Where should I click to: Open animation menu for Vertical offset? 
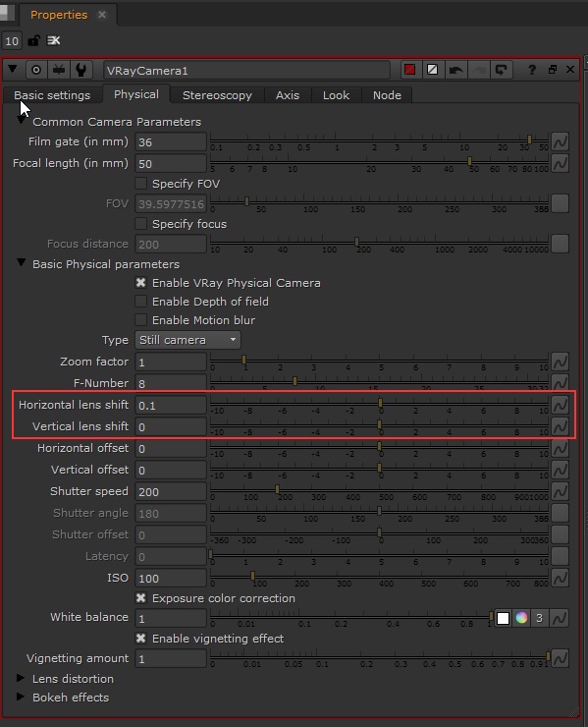coord(560,470)
